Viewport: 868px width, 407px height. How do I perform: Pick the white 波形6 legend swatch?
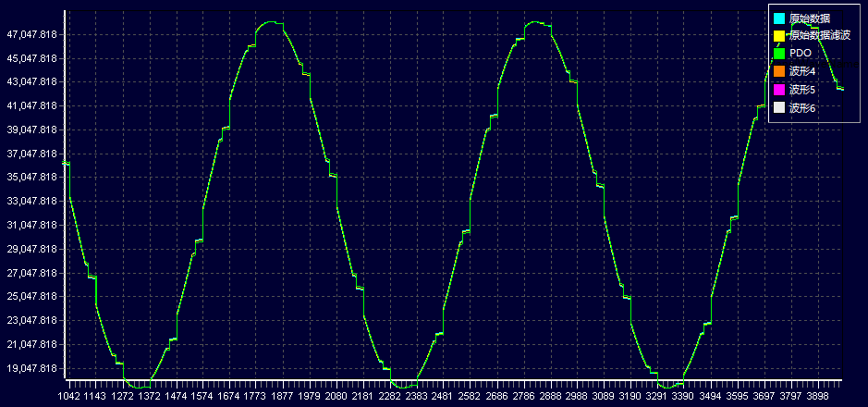[x=779, y=108]
